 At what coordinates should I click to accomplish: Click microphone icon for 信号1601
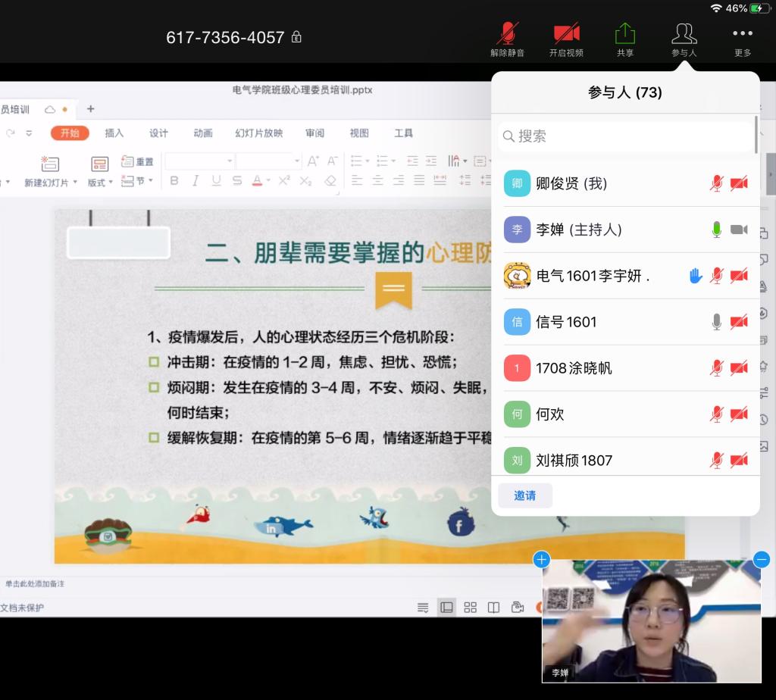(716, 322)
